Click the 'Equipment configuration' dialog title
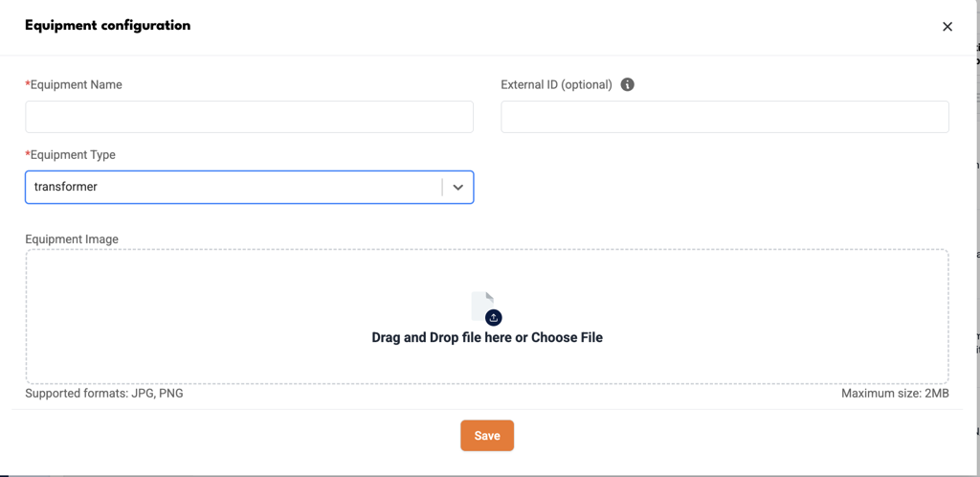The height and width of the screenshot is (477, 980). tap(107, 26)
